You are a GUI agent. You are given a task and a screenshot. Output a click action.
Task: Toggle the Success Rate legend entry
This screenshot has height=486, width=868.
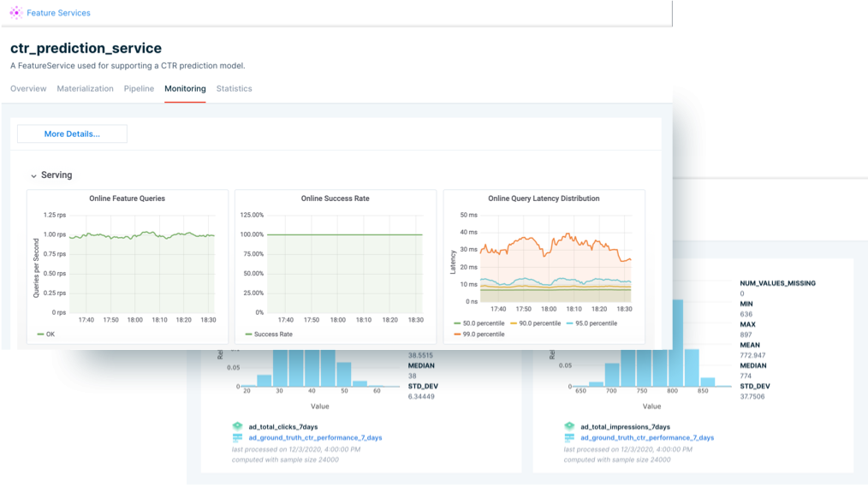(269, 335)
